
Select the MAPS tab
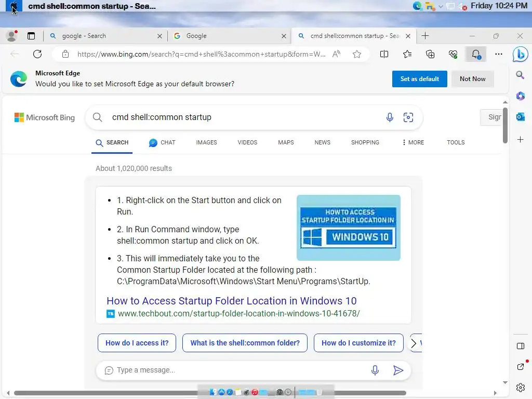286,142
